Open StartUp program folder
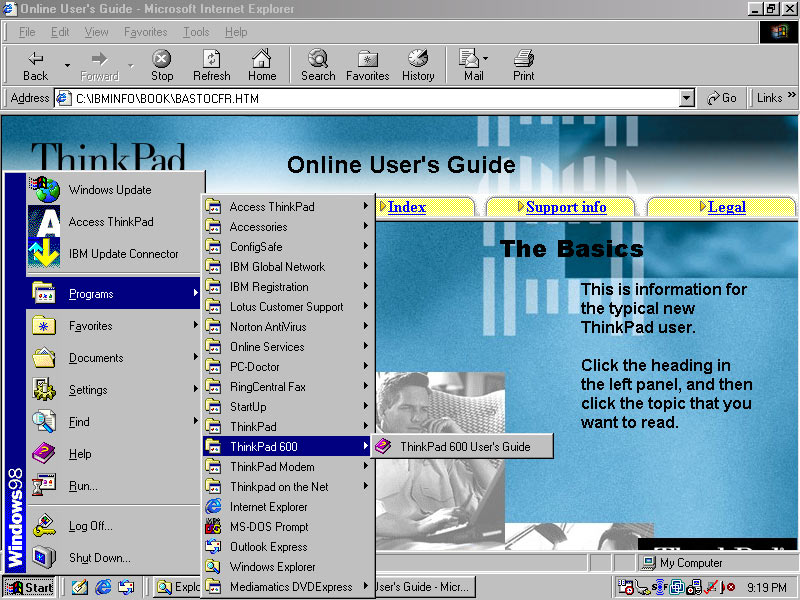Screen dimensions: 800x600 [x=288, y=407]
